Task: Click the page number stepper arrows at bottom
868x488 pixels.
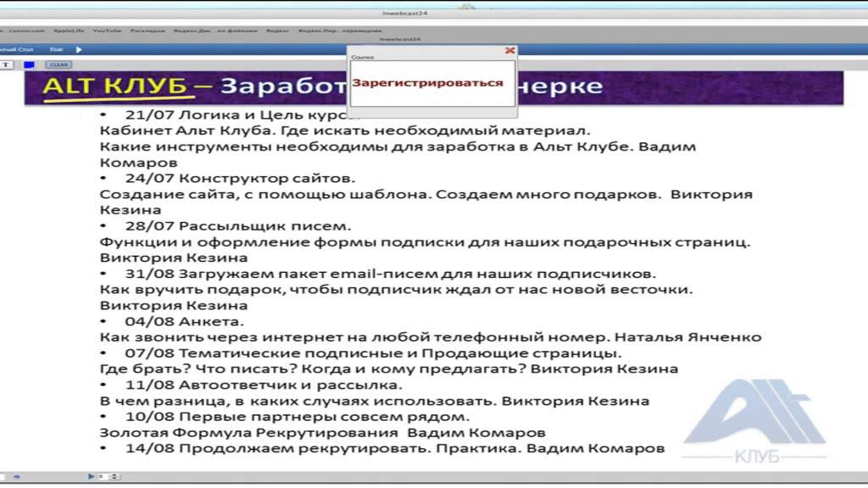Action: pyautogui.click(x=114, y=476)
